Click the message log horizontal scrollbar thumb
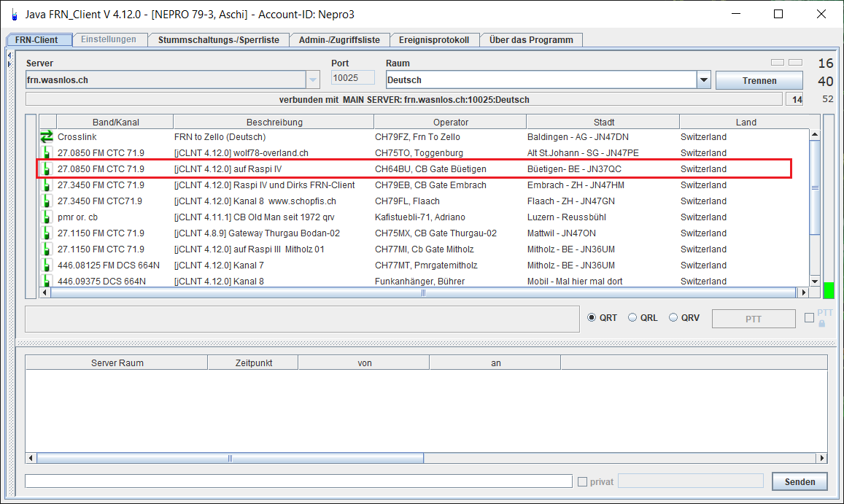Viewport: 844px width, 504px height. pos(230,458)
